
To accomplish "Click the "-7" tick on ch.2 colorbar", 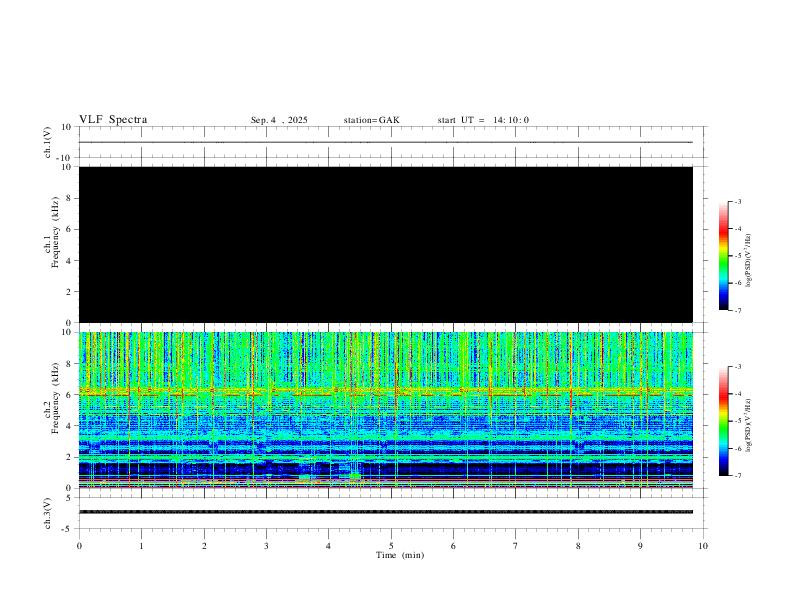I will [x=738, y=476].
